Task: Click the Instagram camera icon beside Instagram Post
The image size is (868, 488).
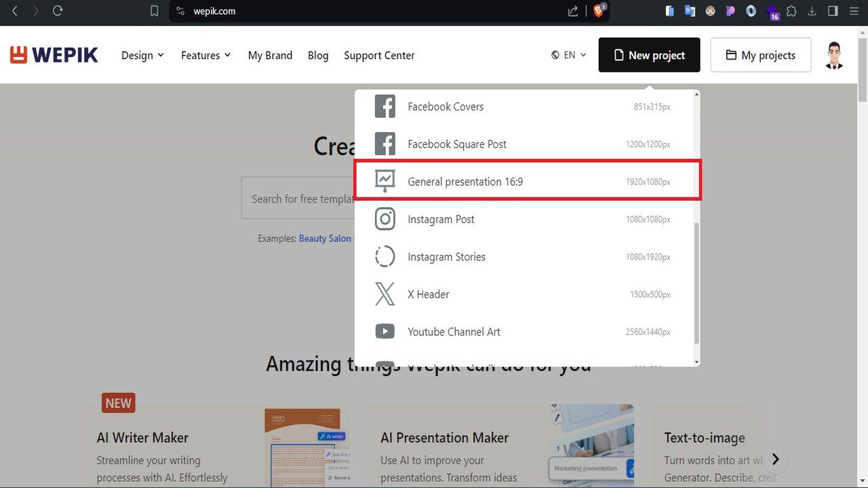Action: tap(385, 219)
